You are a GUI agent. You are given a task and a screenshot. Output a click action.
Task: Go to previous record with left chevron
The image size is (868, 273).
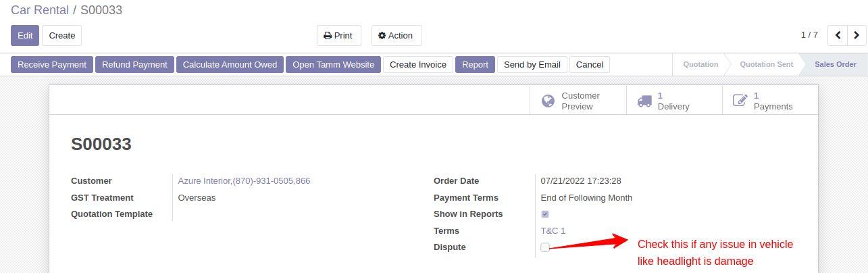(838, 35)
